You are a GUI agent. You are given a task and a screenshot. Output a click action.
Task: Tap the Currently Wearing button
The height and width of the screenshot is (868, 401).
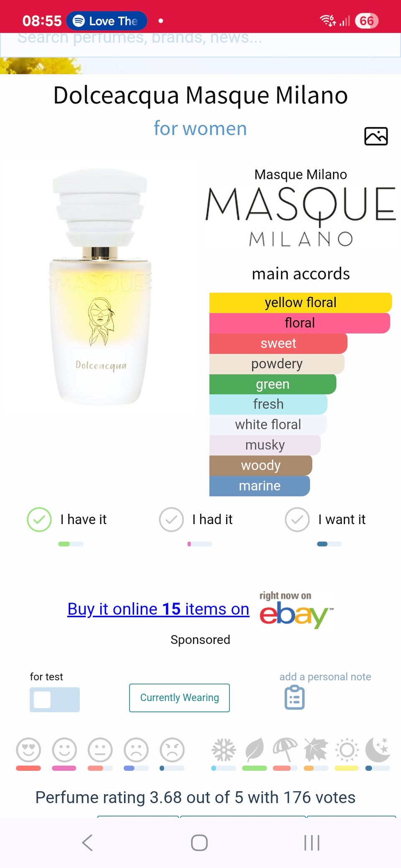pyautogui.click(x=180, y=698)
